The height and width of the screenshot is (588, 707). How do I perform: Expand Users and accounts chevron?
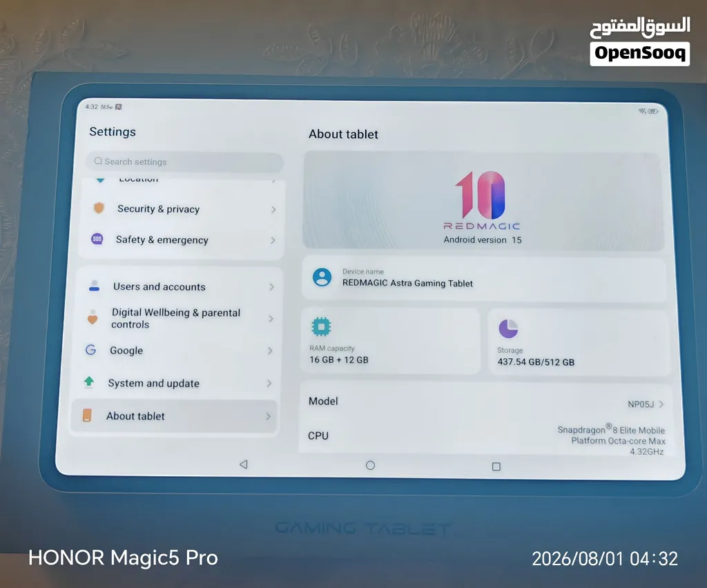pyautogui.click(x=271, y=286)
